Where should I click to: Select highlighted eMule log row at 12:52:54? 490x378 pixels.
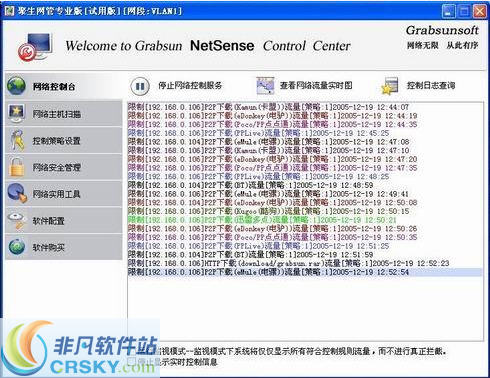tap(305, 272)
